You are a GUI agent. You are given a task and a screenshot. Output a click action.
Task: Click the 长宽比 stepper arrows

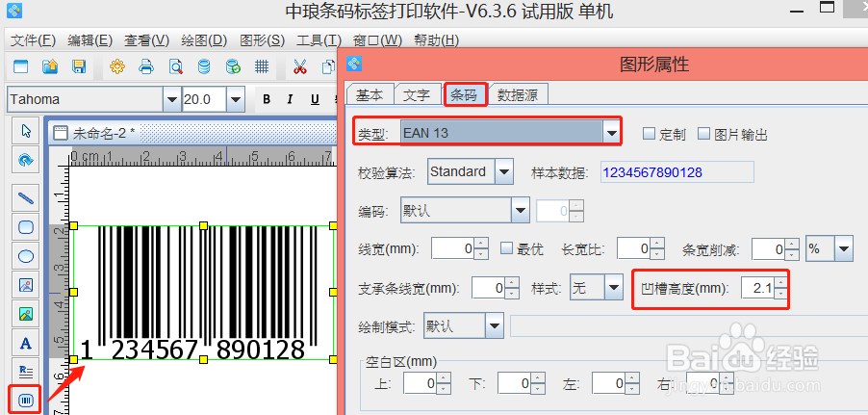click(657, 248)
